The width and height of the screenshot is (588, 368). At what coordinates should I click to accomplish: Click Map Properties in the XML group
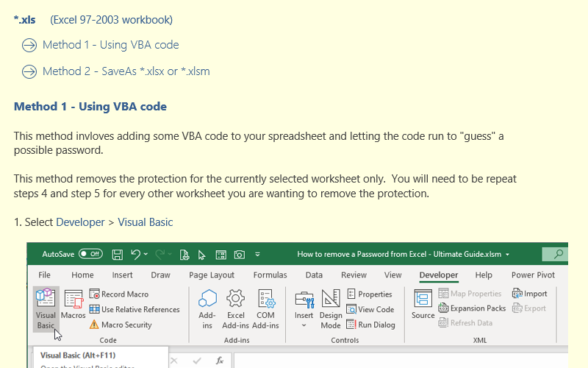click(470, 294)
